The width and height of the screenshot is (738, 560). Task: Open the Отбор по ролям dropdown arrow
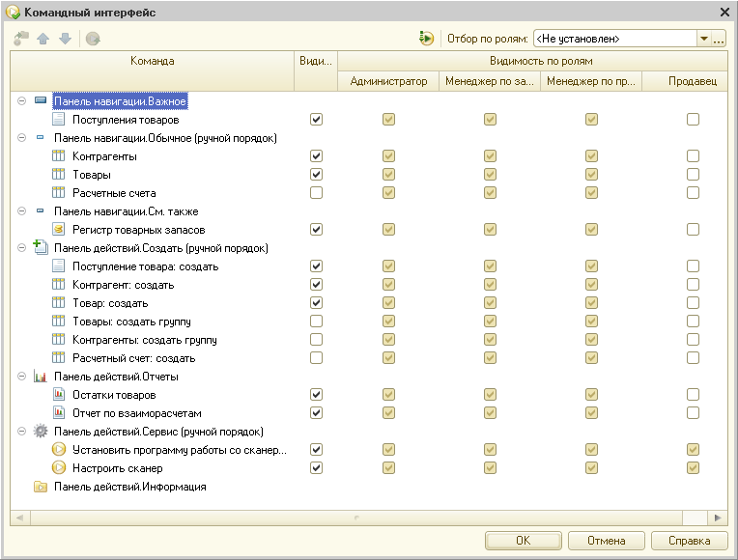click(x=703, y=39)
